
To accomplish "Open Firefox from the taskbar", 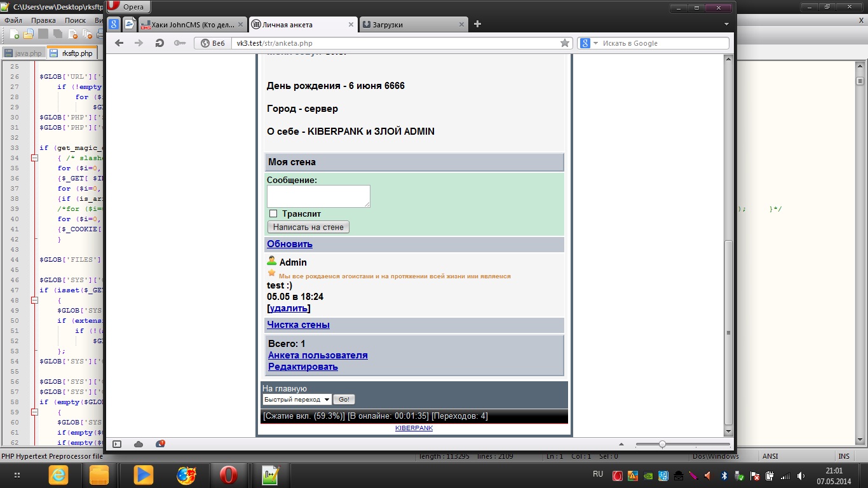I will point(186,475).
